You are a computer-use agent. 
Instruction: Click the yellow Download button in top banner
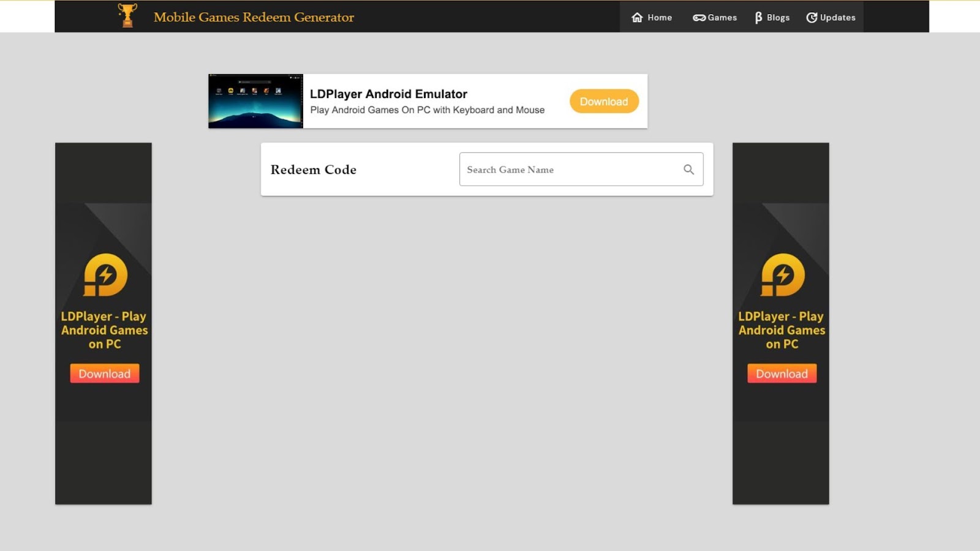coord(604,102)
